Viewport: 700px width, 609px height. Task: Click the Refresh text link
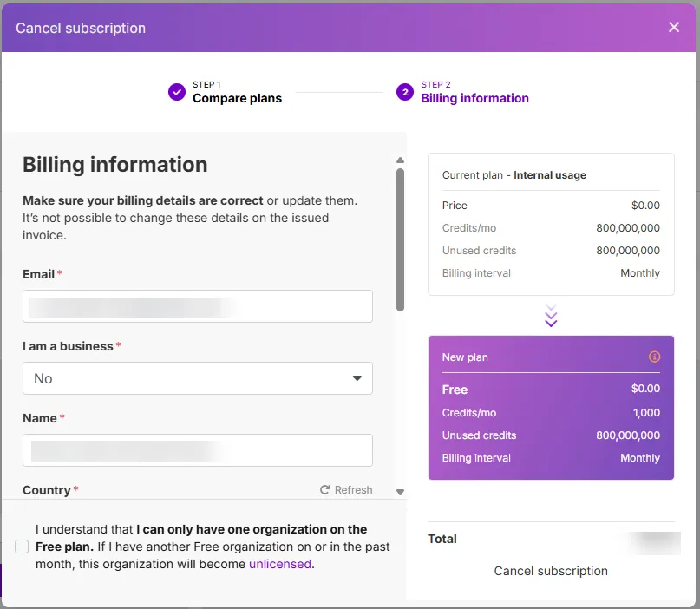pos(353,490)
